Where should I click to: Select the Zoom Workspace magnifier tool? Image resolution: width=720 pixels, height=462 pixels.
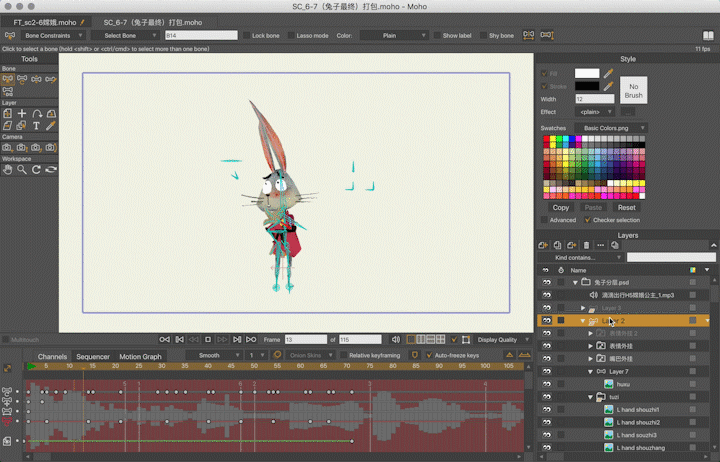22,169
